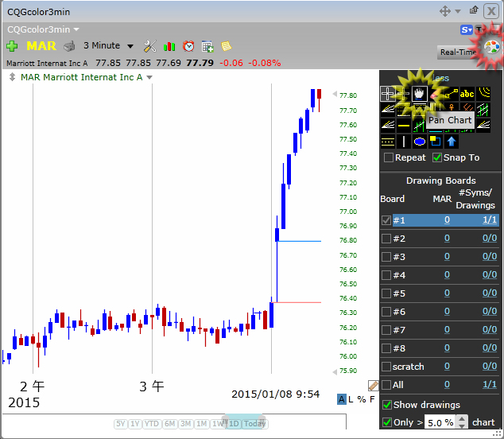The width and height of the screenshot is (504, 439).
Task: Open board #1 drawings link 1/1
Action: click(490, 220)
